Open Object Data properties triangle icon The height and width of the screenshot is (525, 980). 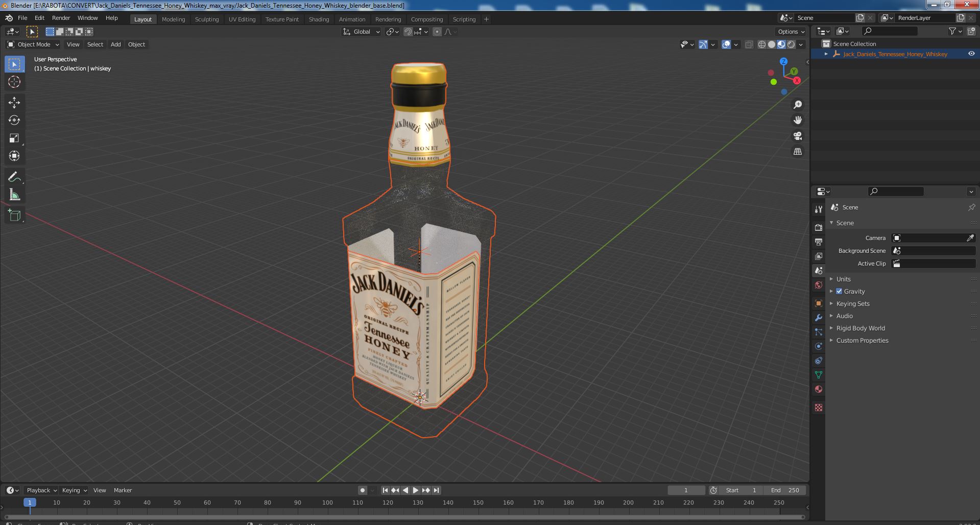click(x=819, y=375)
